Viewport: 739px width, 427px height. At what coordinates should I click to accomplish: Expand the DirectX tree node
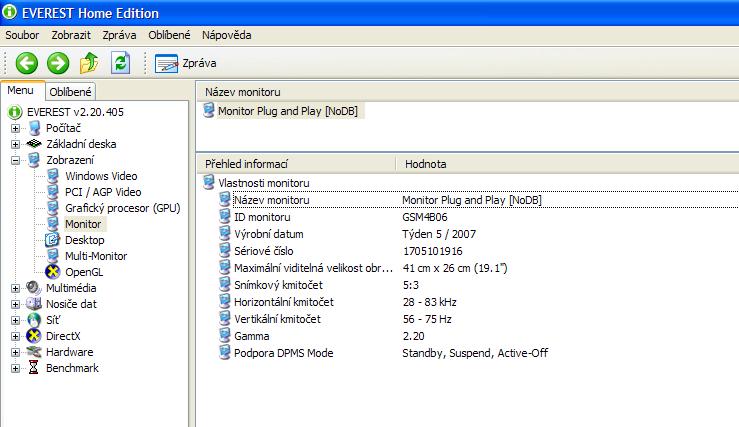tap(16, 337)
